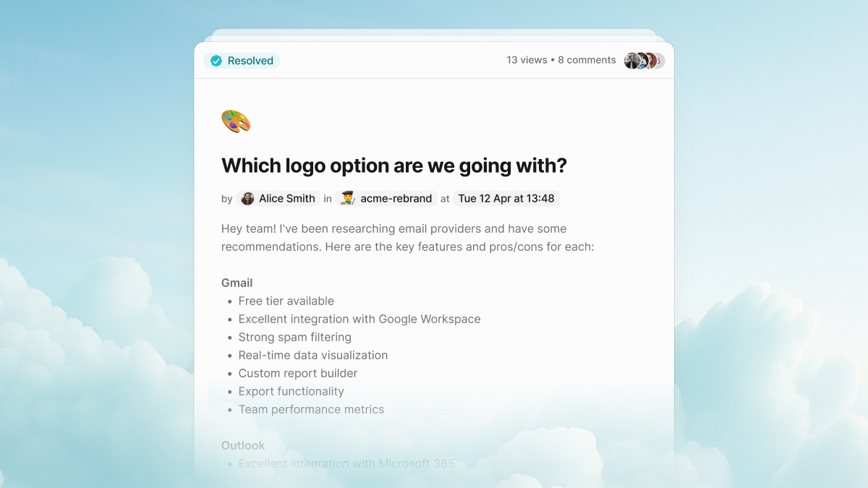Screen dimensions: 868x488
Task: Click the paint palette emoji icon
Action: [236, 121]
